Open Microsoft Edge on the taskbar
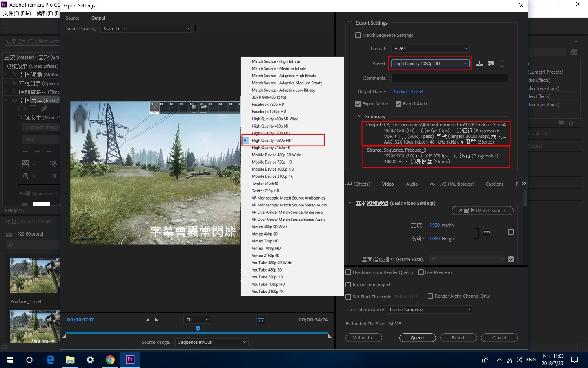 coord(50,359)
